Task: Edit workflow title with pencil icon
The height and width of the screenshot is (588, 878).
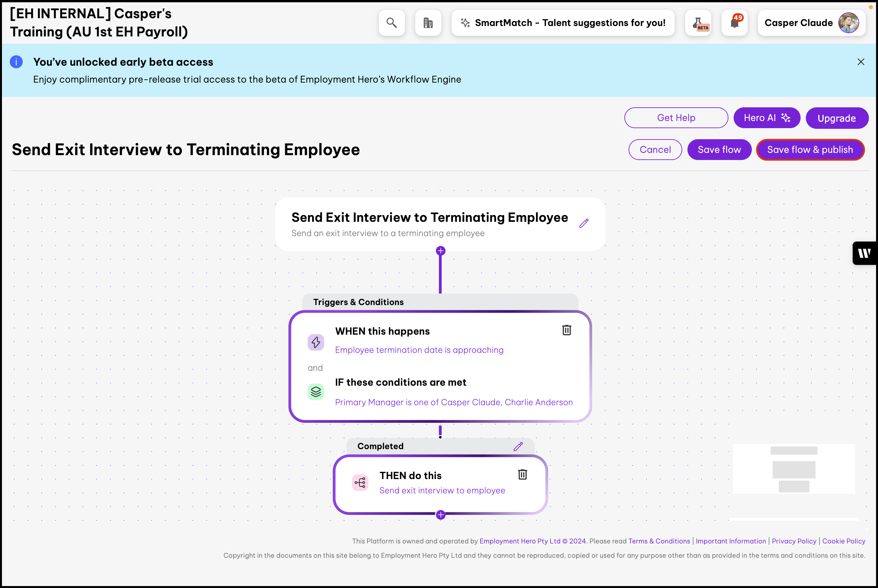Action: (584, 223)
